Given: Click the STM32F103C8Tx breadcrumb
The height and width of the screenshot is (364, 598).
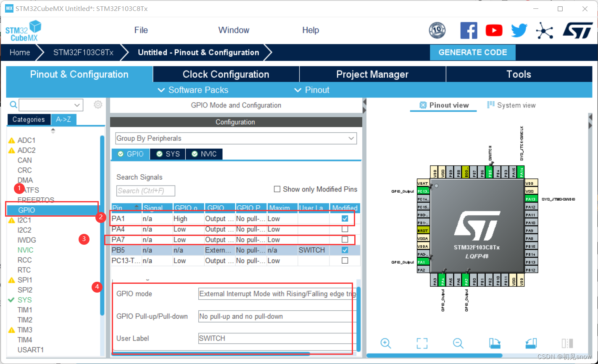Looking at the screenshot, I should [x=83, y=52].
